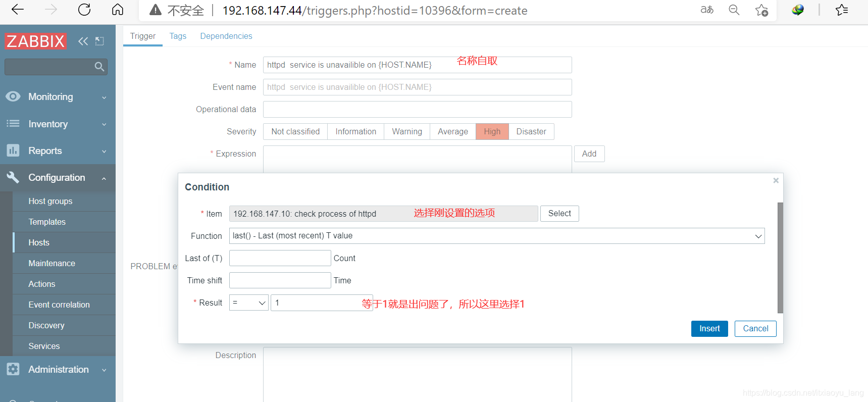Set severity to Information
Image resolution: width=868 pixels, height=402 pixels.
pos(355,131)
